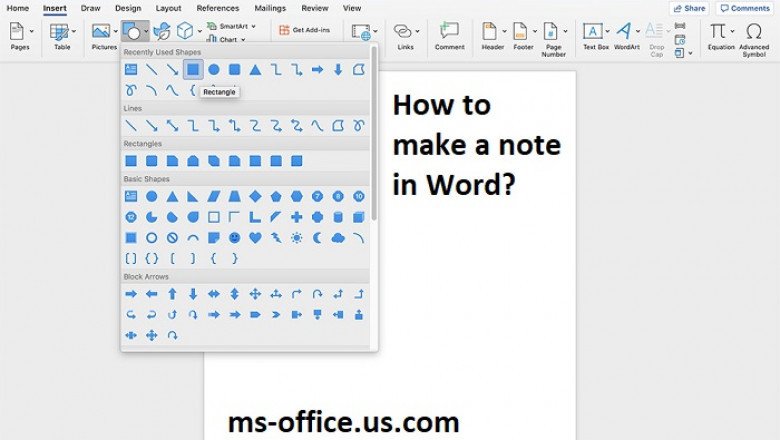Choose the smiley face basic shape
780x440 pixels.
[234, 238]
